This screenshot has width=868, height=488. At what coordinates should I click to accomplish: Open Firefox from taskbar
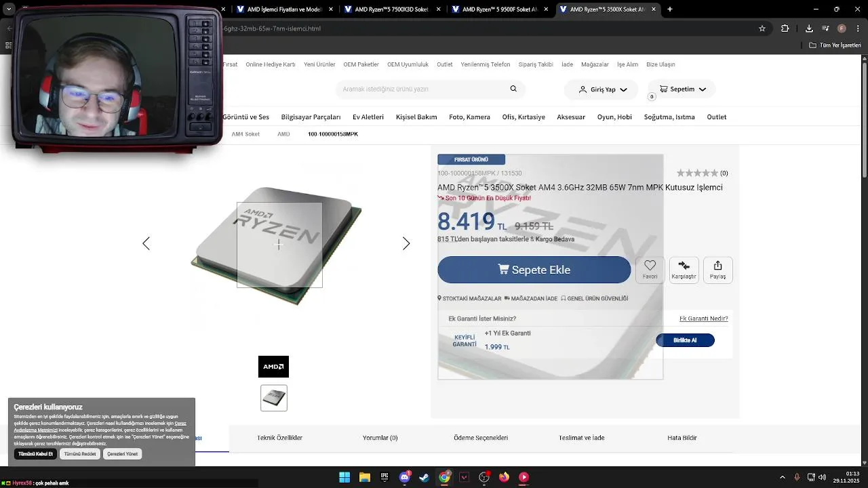(x=504, y=477)
